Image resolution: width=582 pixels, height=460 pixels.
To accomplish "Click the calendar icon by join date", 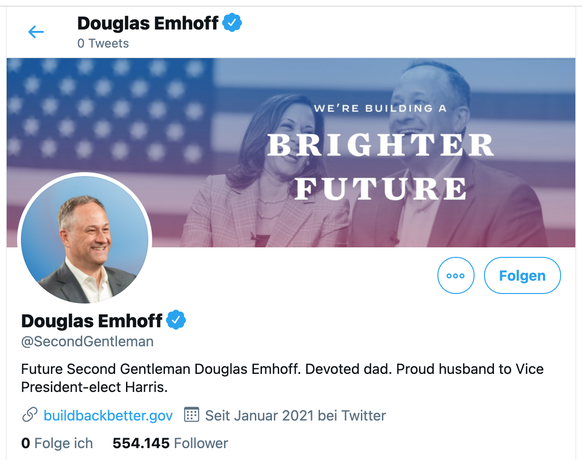I will click(x=192, y=415).
